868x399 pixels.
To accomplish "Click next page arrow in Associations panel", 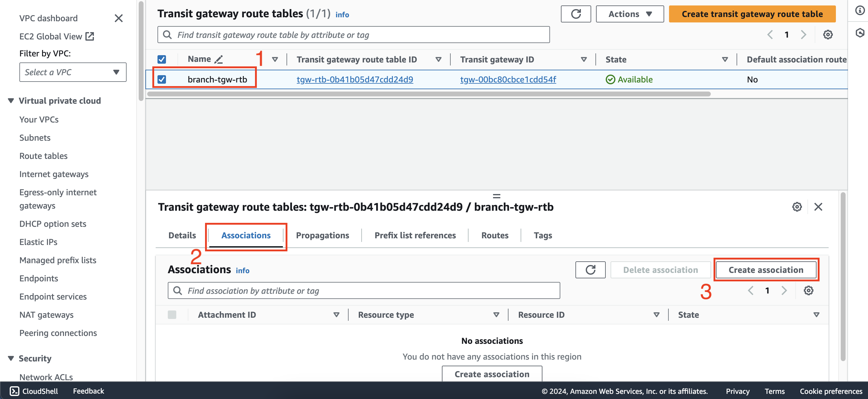I will pyautogui.click(x=783, y=290).
